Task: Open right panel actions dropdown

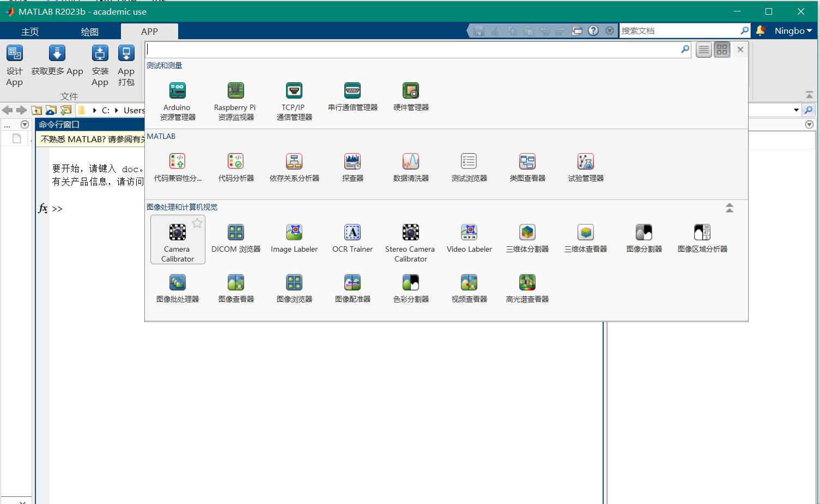Action: coord(809,124)
